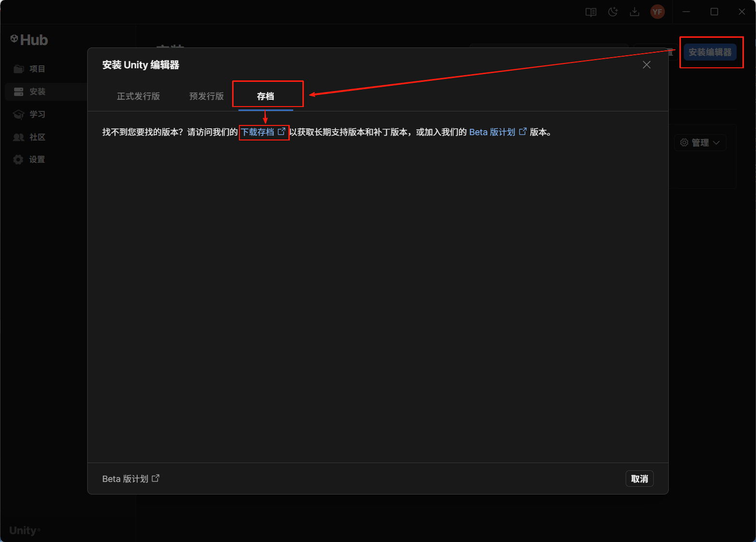Click the 安装编辑器 button
The width and height of the screenshot is (756, 542).
click(x=710, y=52)
